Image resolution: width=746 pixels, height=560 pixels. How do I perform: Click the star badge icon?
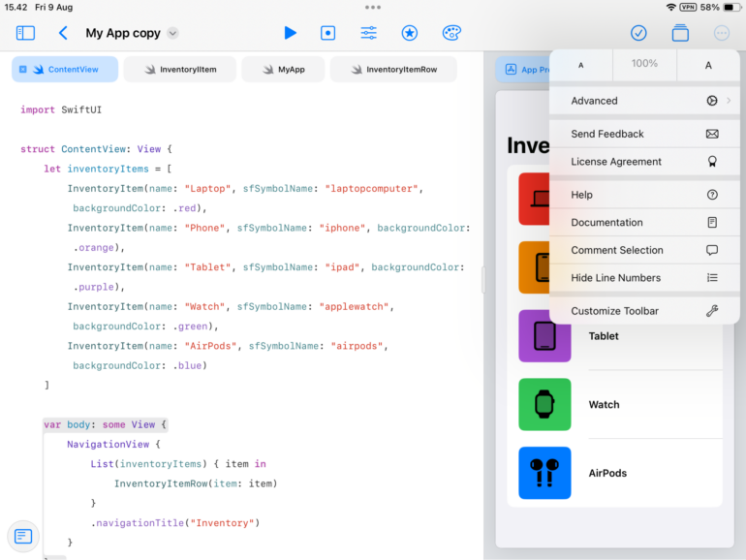[410, 33]
